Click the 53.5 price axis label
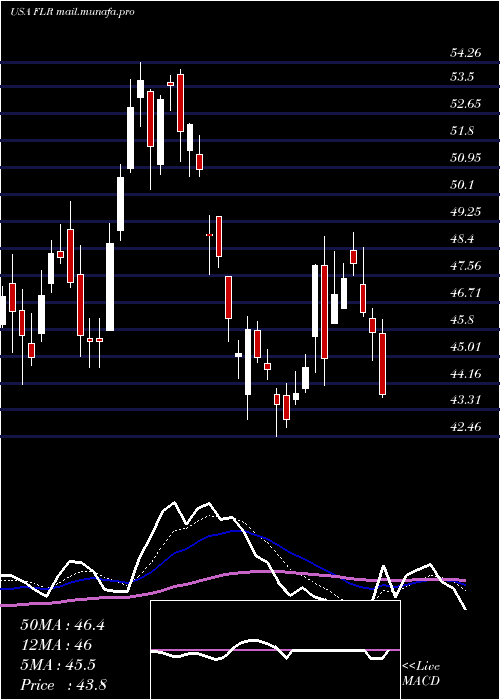 point(462,77)
